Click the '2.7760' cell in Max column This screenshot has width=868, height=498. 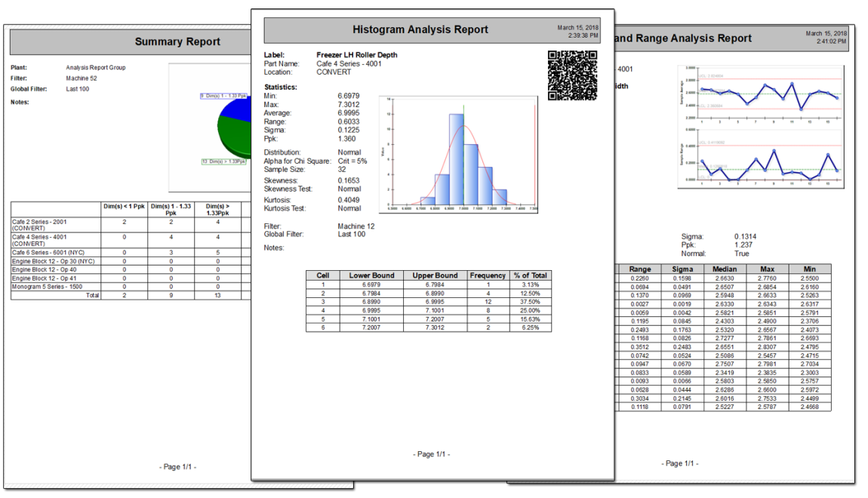tap(768, 279)
